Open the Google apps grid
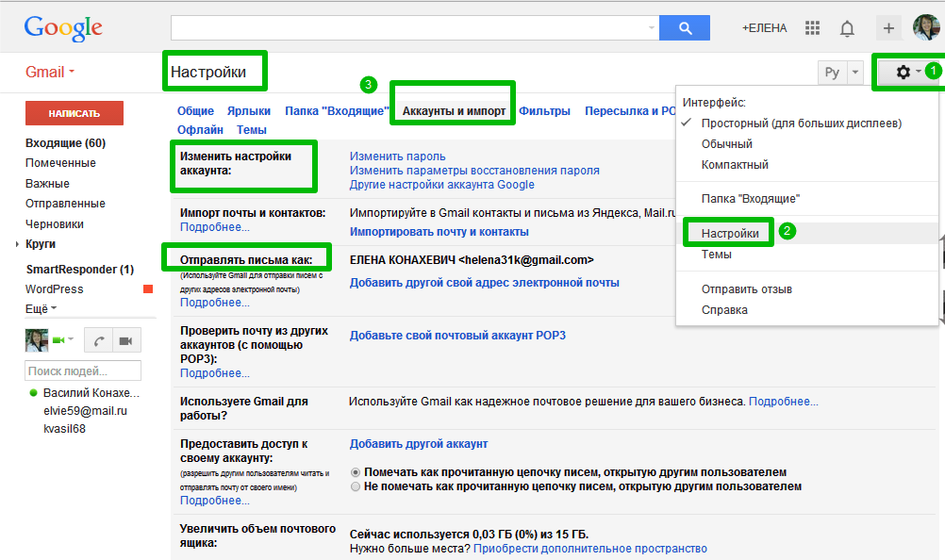This screenshot has width=945, height=560. [x=812, y=27]
